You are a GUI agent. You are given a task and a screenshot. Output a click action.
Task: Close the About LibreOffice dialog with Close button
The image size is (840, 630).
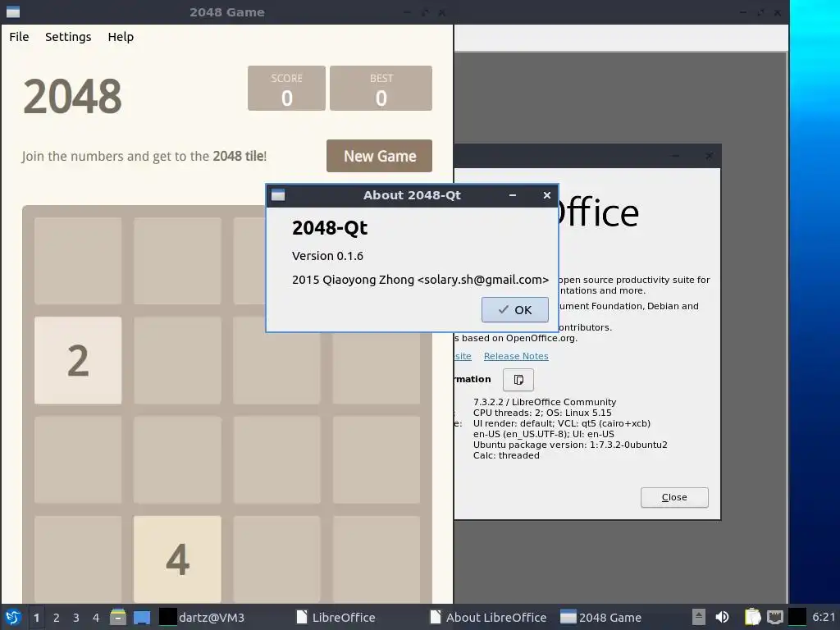(x=674, y=497)
